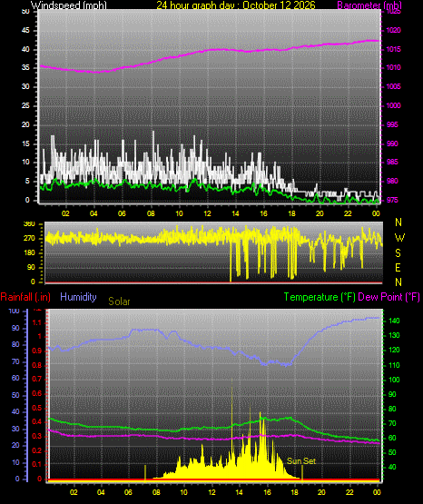Click the "Windspeed (mph)" graph title
This screenshot has height=504, width=423.
click(x=68, y=5)
